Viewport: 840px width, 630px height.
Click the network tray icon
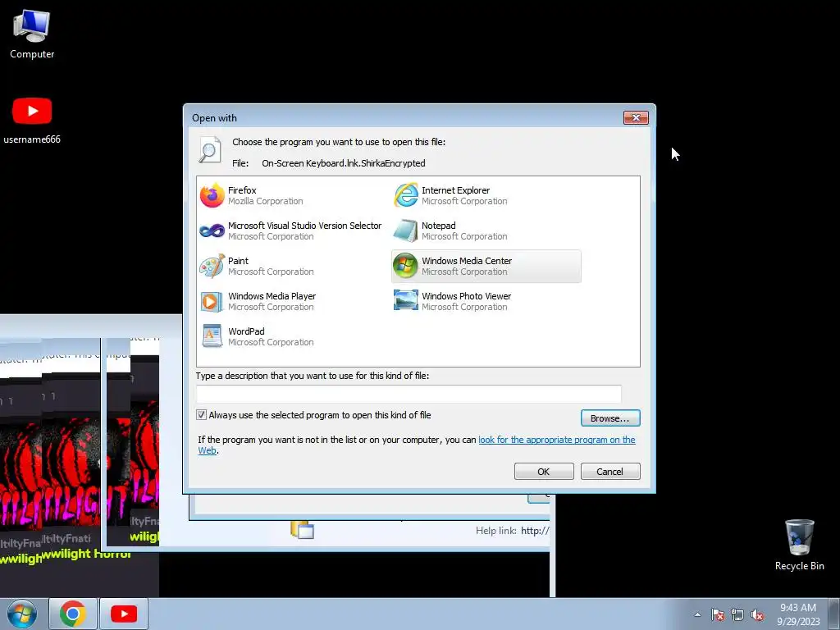pos(737,614)
